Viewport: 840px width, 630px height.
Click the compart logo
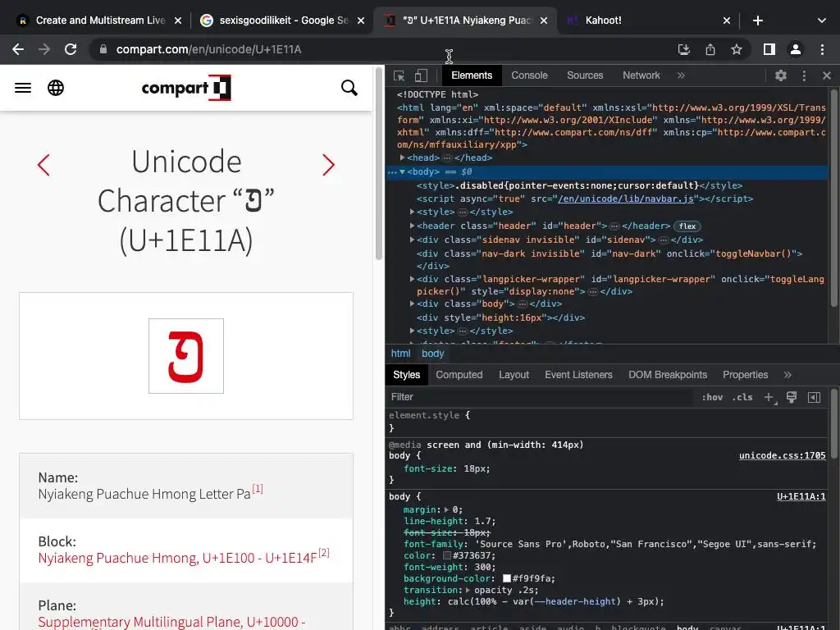click(x=186, y=88)
